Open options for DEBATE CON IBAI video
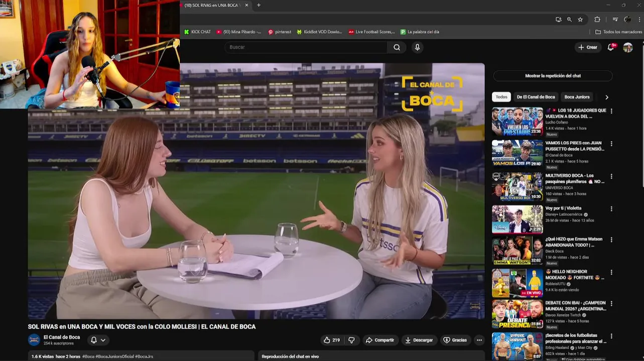The width and height of the screenshot is (644, 361). [611, 304]
